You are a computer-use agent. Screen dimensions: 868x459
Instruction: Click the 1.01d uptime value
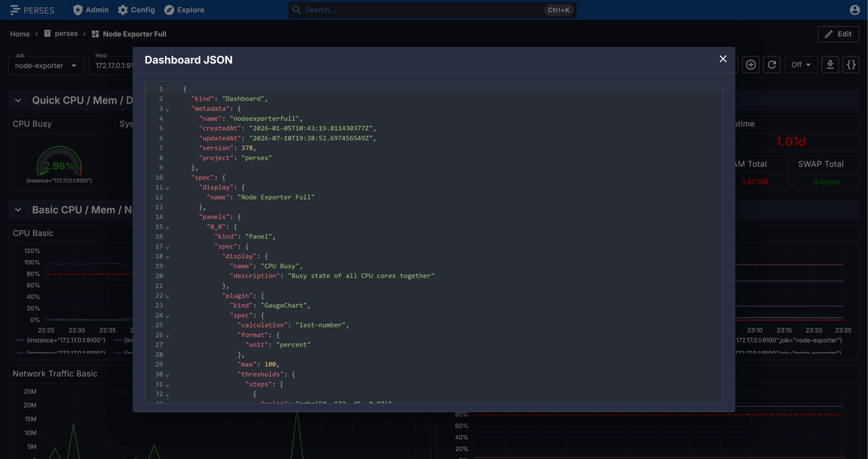click(x=791, y=142)
